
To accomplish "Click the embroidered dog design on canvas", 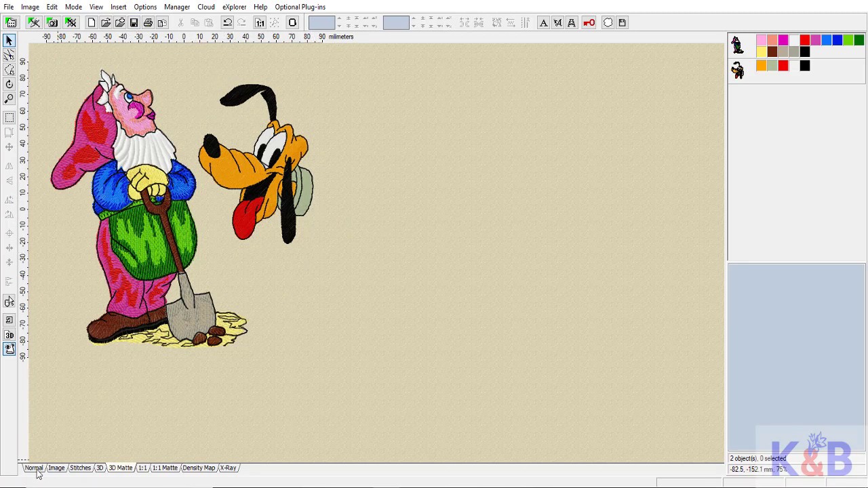I will 258,164.
